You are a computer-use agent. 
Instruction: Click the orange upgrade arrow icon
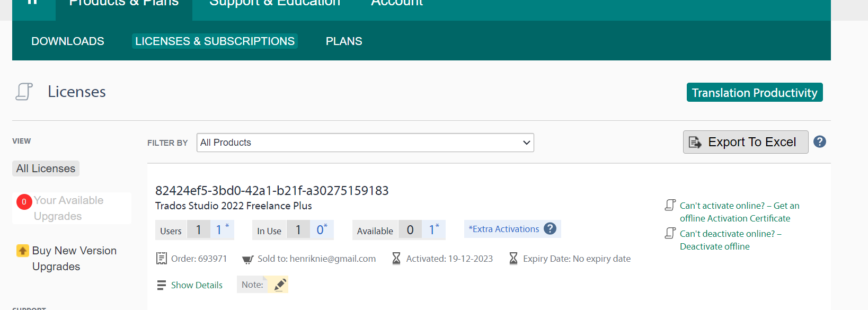23,251
